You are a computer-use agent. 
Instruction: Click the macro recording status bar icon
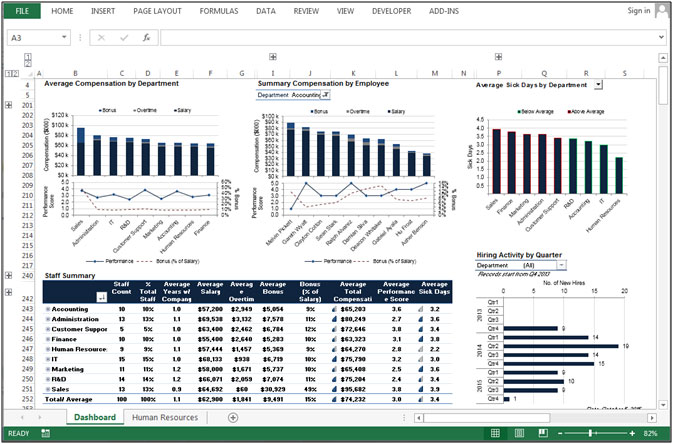pyautogui.click(x=45, y=433)
